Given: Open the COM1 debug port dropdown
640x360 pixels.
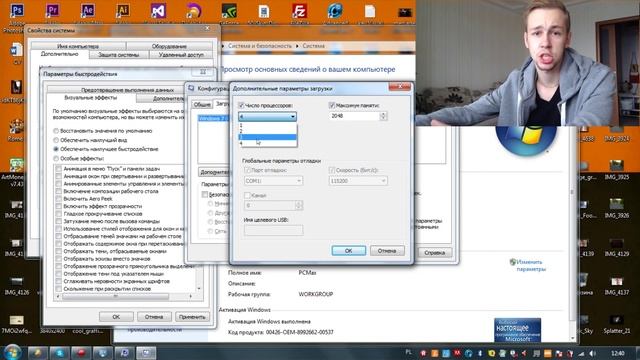Looking at the screenshot, I should [x=273, y=180].
